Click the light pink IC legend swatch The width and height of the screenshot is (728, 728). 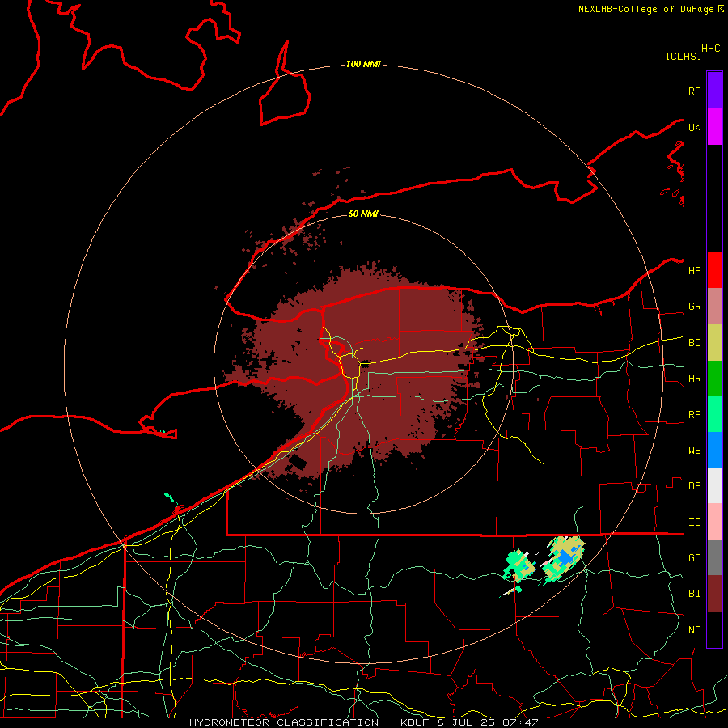click(714, 522)
